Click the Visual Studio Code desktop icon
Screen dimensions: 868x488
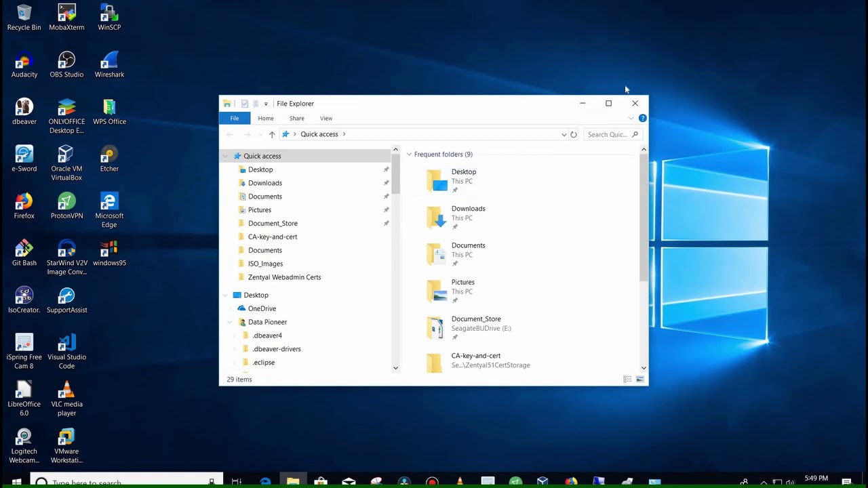(66, 351)
